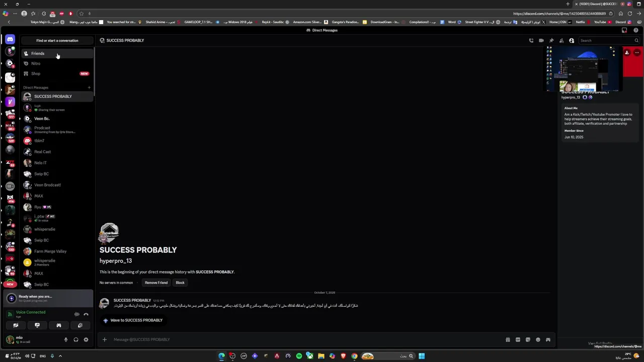Open SUCCESS PROBABLY conversation in list
Image resolution: width=644 pixels, height=362 pixels.
(57, 96)
